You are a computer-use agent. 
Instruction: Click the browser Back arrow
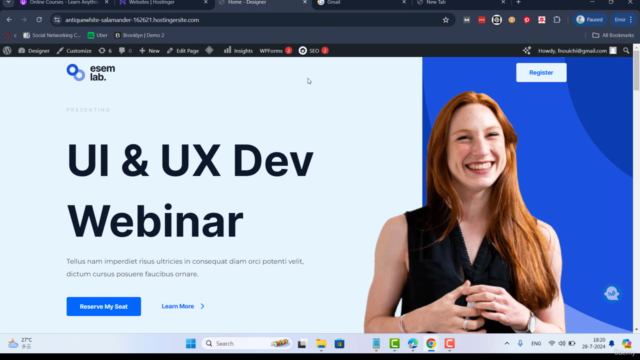pos(9,20)
